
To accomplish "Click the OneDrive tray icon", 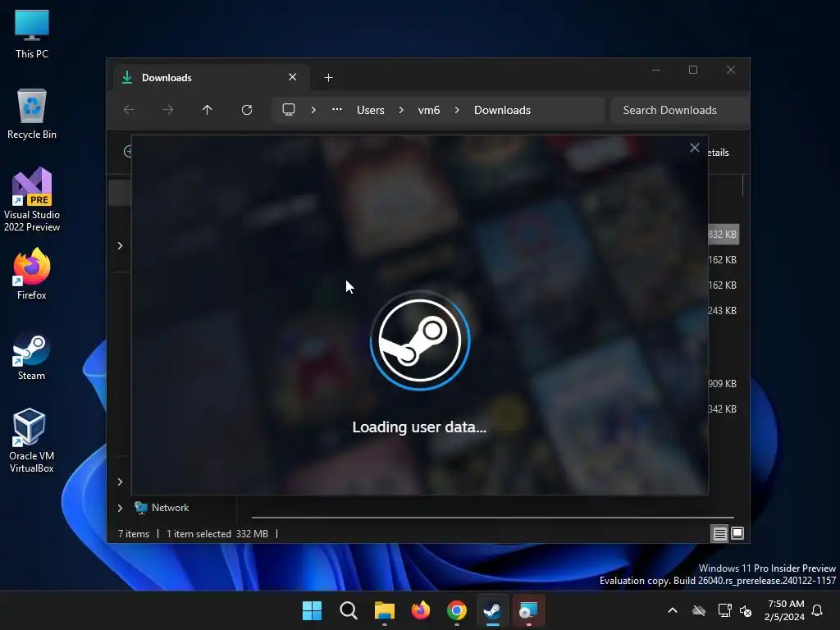I will [699, 610].
